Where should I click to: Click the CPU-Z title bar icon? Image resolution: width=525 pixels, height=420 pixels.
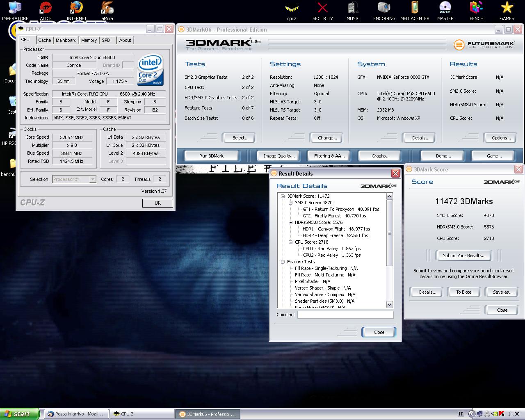(21, 29)
